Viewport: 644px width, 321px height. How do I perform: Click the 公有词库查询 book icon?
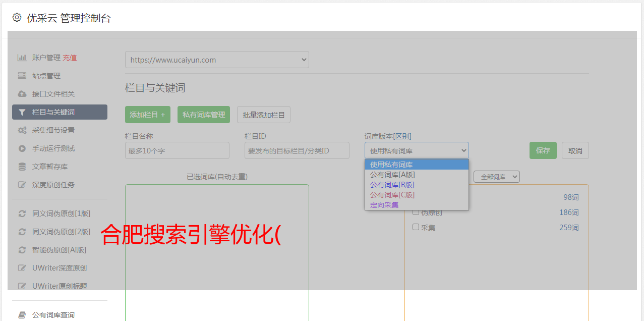click(22, 315)
